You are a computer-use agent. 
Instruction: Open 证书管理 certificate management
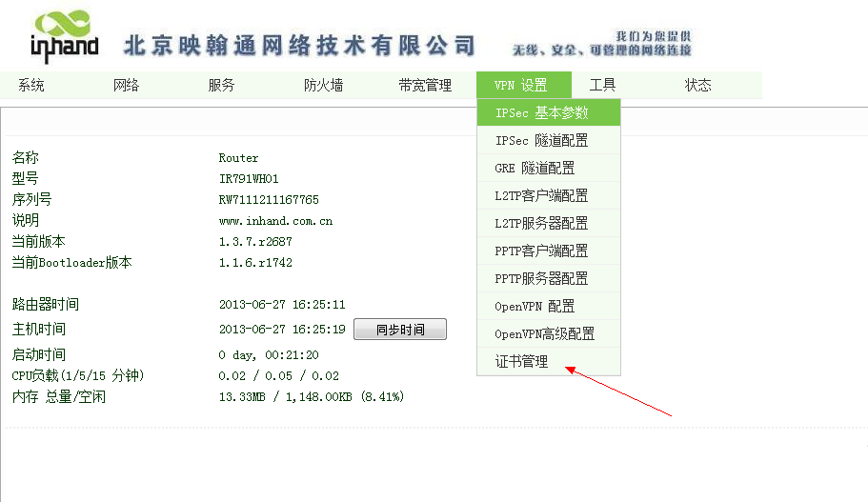(522, 362)
